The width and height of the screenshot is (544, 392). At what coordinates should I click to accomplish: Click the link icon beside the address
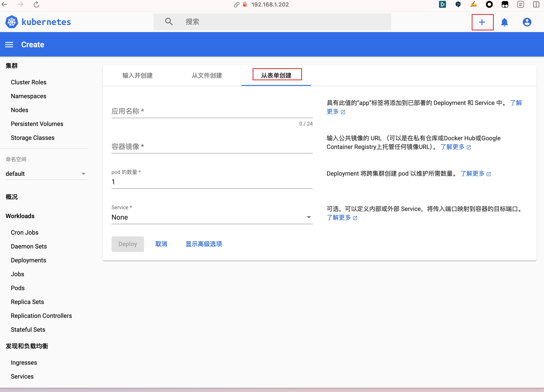pos(236,5)
